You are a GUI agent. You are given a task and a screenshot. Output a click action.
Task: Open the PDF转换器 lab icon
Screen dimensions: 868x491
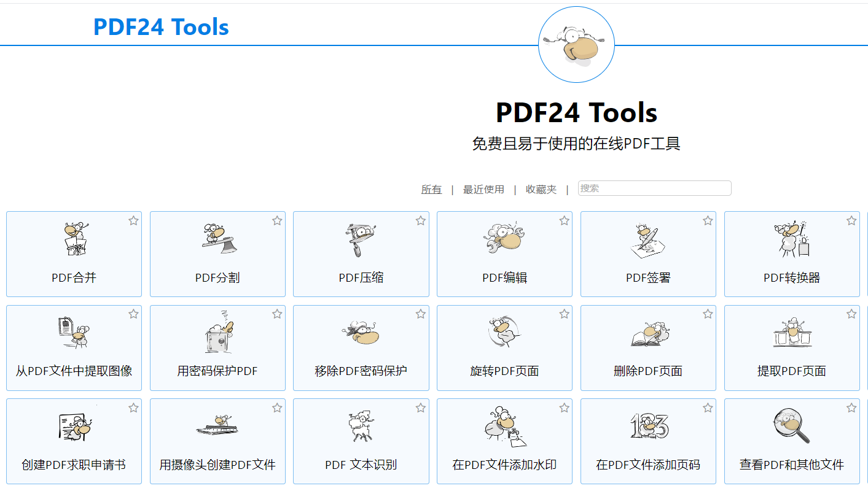[792, 239]
